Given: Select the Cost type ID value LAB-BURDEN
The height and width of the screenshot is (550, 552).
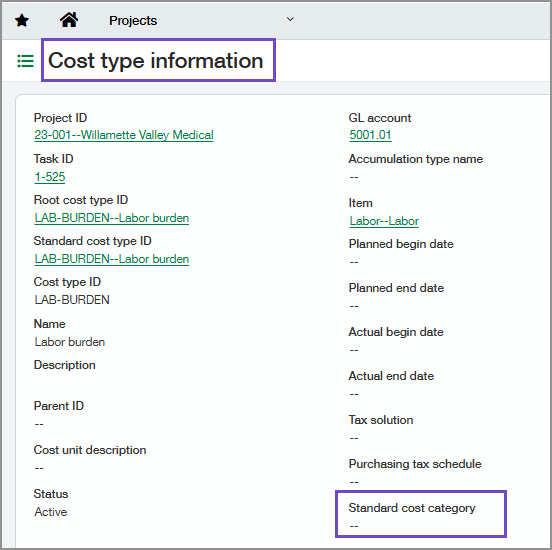Looking at the screenshot, I should pos(72,300).
